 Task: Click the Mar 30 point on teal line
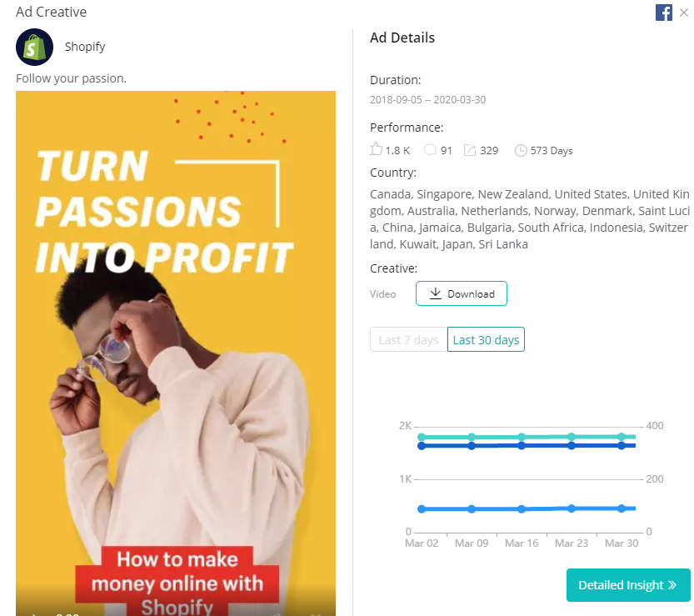pos(622,437)
